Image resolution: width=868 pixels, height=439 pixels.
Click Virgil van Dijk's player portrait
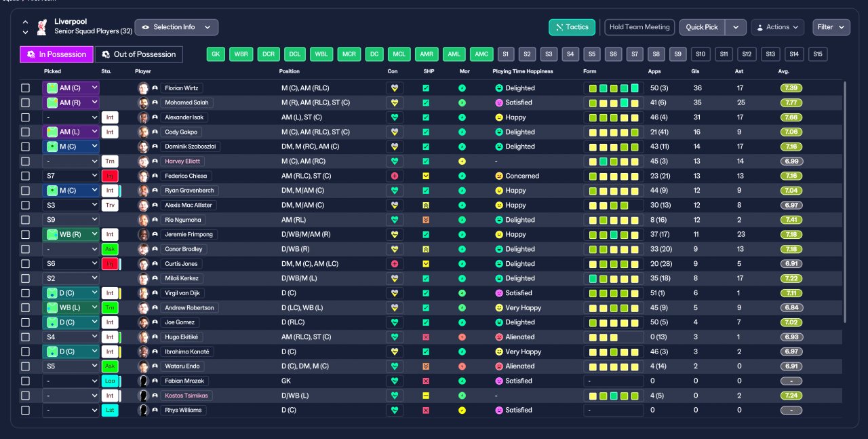[x=143, y=293]
